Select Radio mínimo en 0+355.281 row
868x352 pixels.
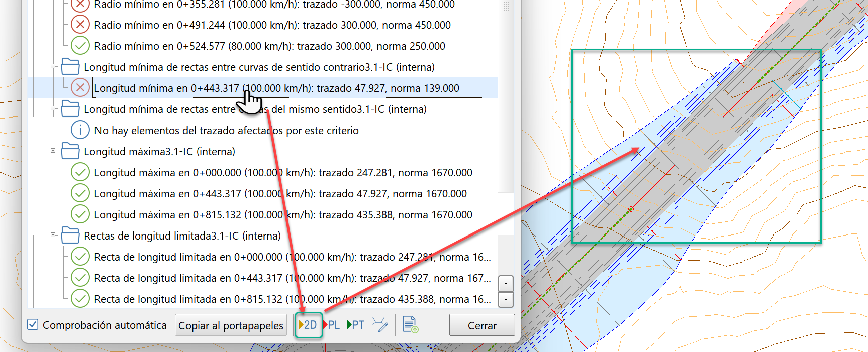[x=274, y=5]
